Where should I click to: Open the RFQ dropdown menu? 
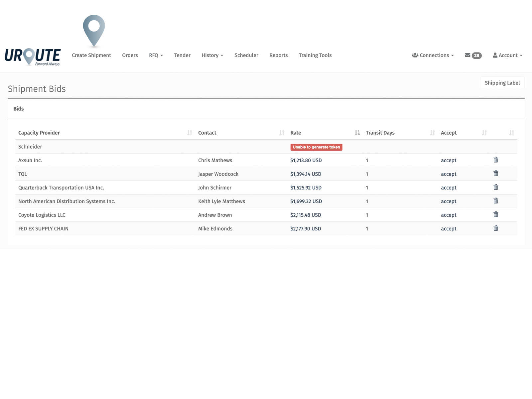156,56
